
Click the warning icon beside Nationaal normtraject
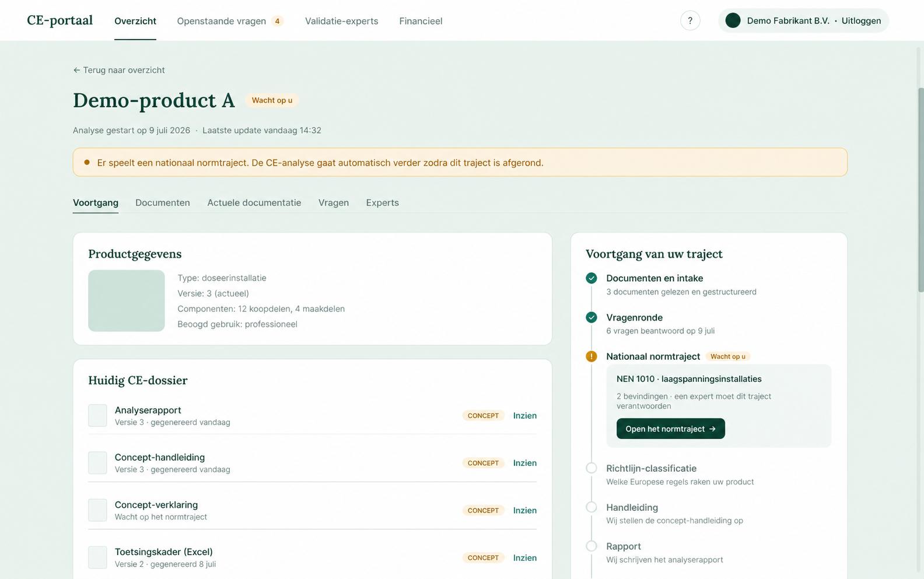coord(591,356)
